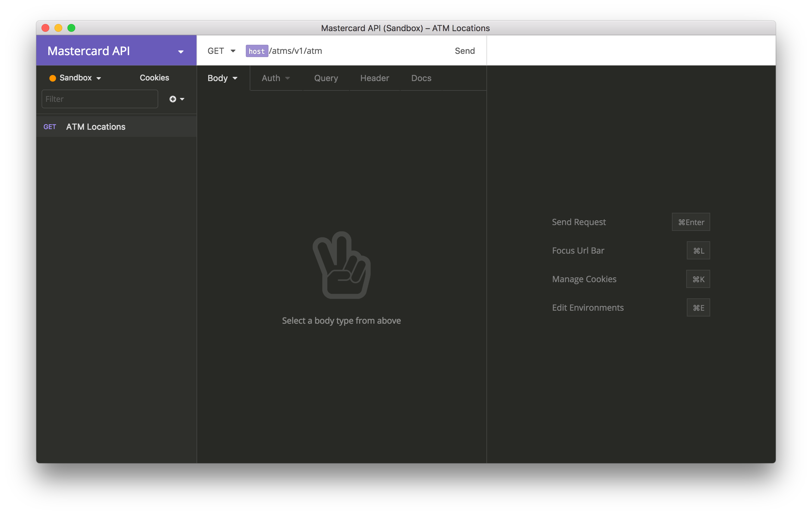Open the Header tab
This screenshot has width=812, height=515.
pos(374,78)
